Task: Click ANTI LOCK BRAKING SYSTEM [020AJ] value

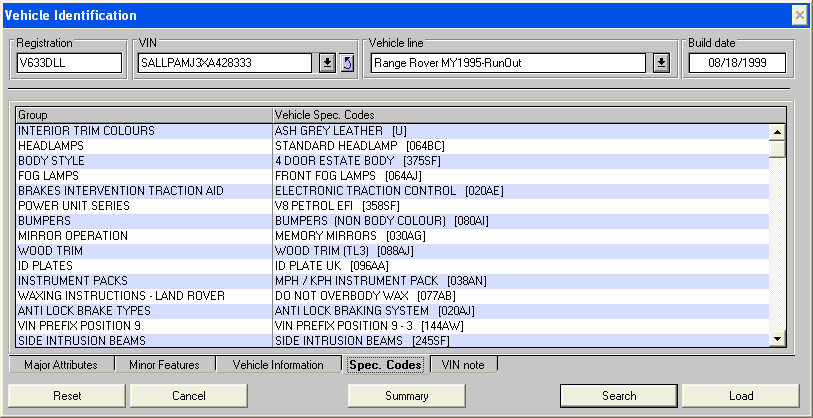Action: [374, 311]
